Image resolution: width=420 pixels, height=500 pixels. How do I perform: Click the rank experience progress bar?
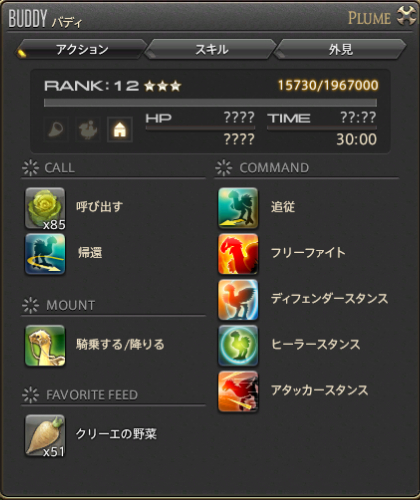point(210,103)
